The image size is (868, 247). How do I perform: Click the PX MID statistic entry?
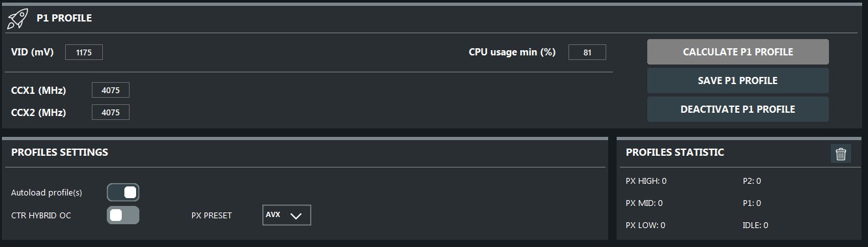pyautogui.click(x=644, y=203)
